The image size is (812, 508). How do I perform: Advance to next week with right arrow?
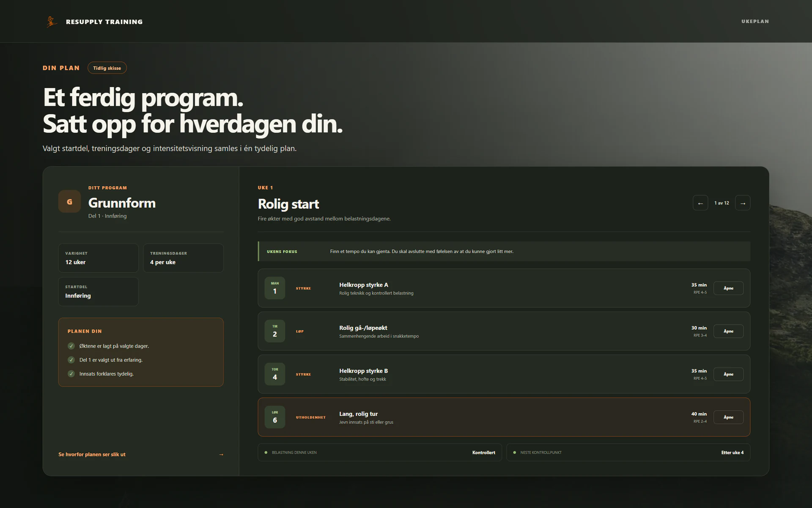coord(743,203)
